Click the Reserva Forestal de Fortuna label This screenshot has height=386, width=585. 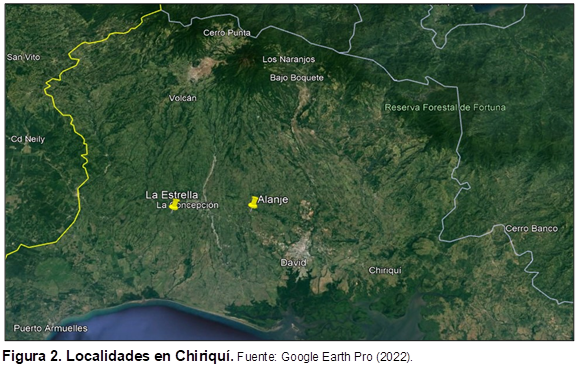445,107
